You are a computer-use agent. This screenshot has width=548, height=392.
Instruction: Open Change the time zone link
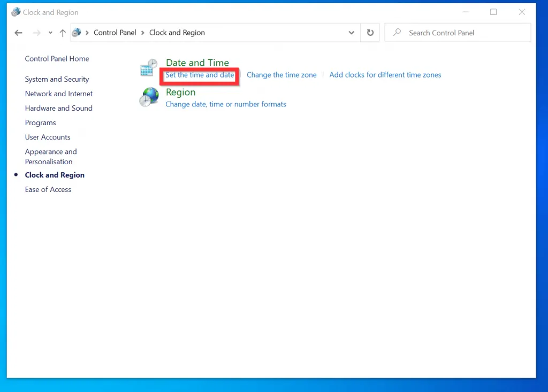click(x=281, y=75)
